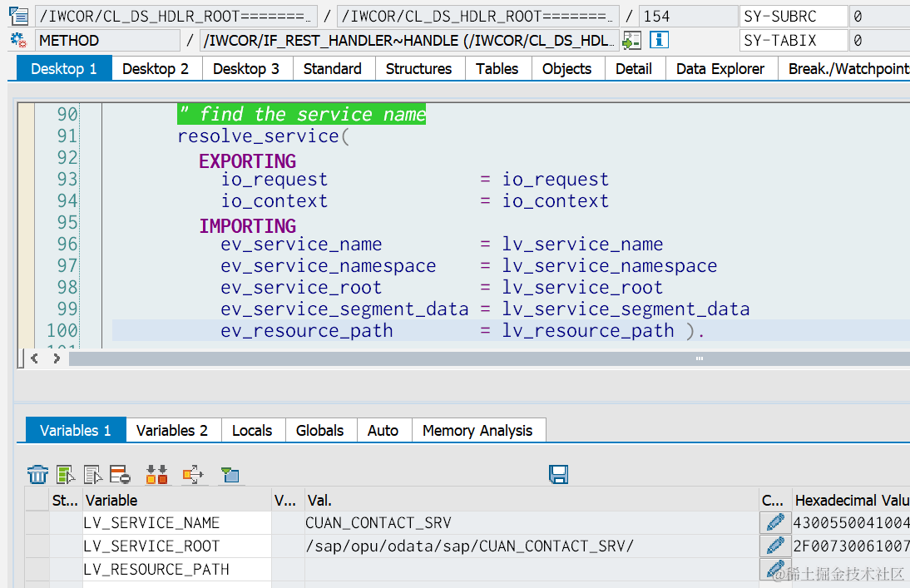Click the LV_SERVICE_NAME variable cell
The width and height of the screenshot is (910, 588).
(x=177, y=522)
